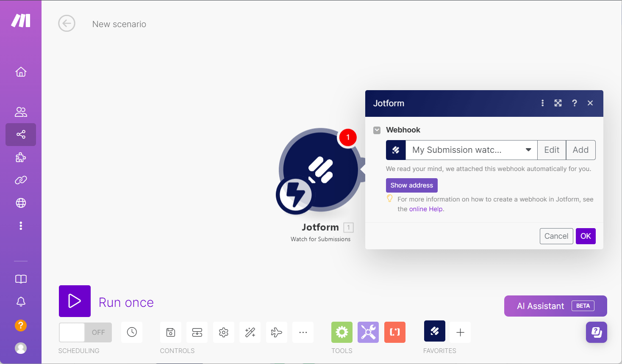The image size is (622, 364).
Task: Add a favorite with plus button
Action: [460, 332]
